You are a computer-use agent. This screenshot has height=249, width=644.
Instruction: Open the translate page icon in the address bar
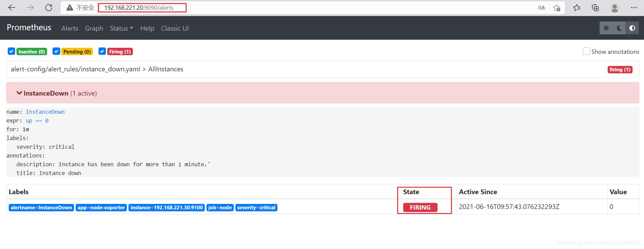coord(541,7)
